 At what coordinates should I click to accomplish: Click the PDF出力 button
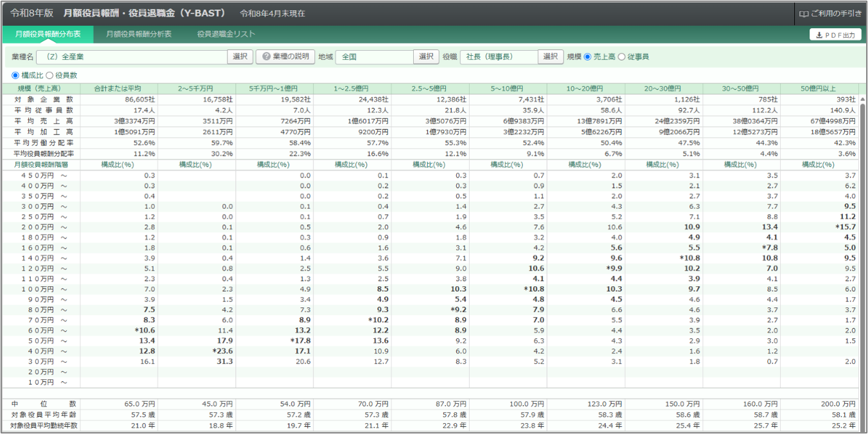tap(835, 35)
